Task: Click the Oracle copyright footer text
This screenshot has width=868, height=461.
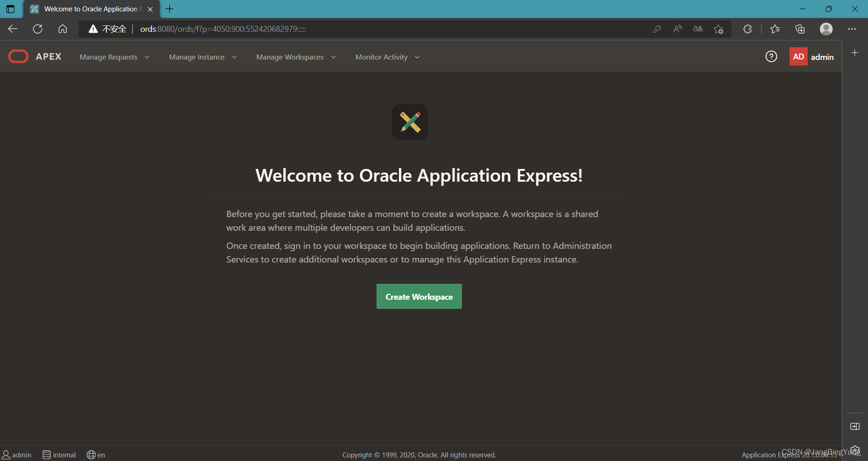Action: click(x=419, y=455)
